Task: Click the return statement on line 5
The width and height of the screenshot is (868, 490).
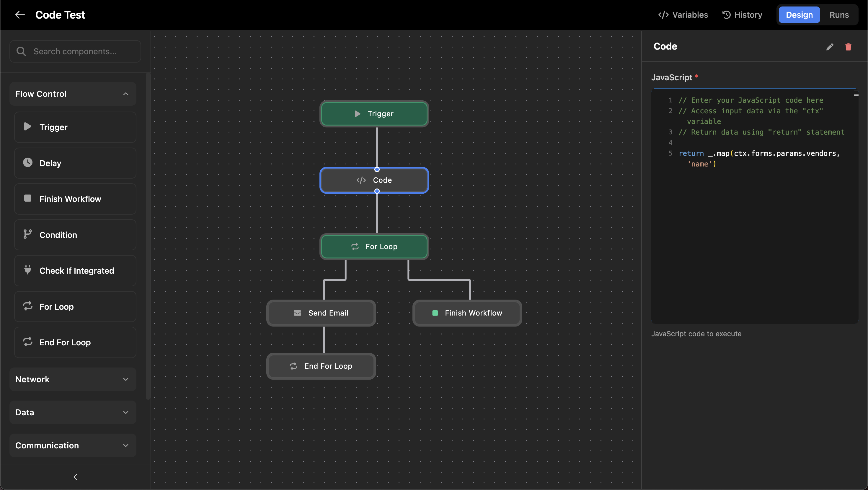Action: click(x=759, y=159)
